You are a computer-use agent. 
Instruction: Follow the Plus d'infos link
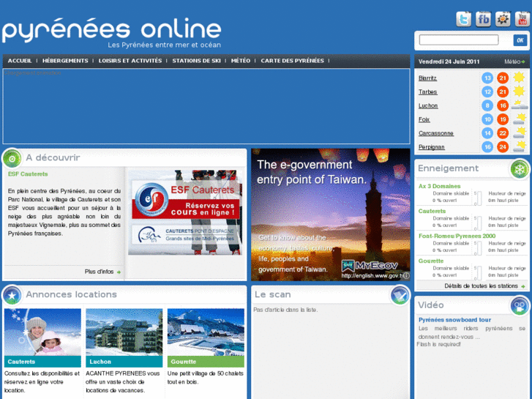pos(99,272)
